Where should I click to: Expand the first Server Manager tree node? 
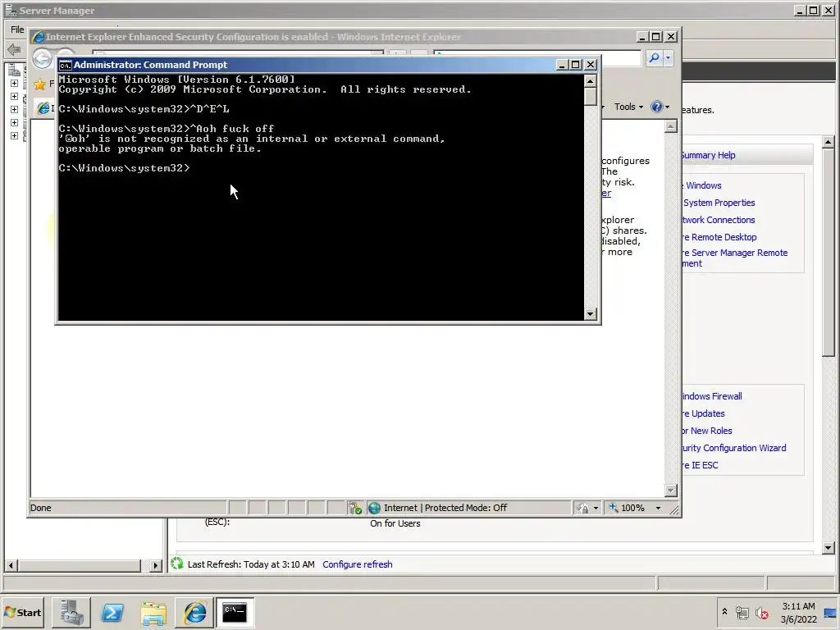15,84
